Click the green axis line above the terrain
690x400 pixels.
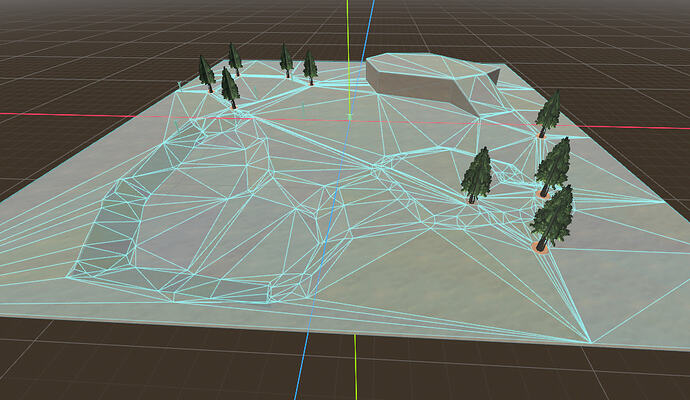tap(347, 26)
